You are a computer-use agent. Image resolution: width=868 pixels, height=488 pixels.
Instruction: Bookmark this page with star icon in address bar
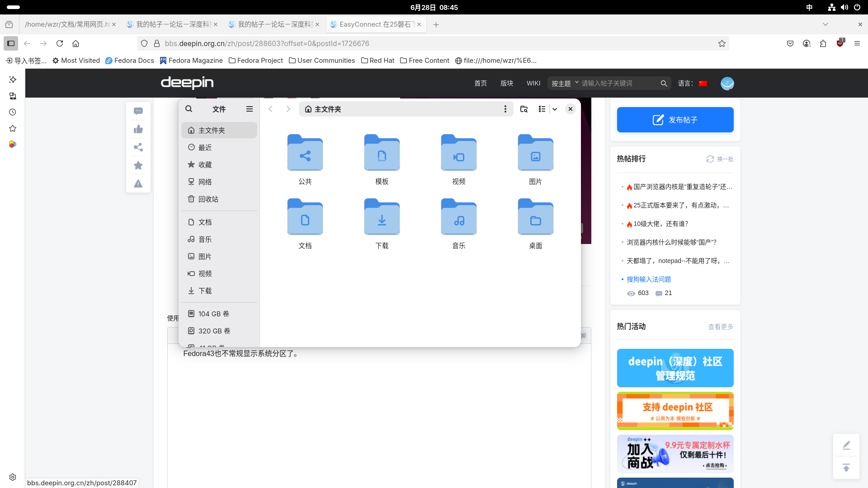point(722,43)
